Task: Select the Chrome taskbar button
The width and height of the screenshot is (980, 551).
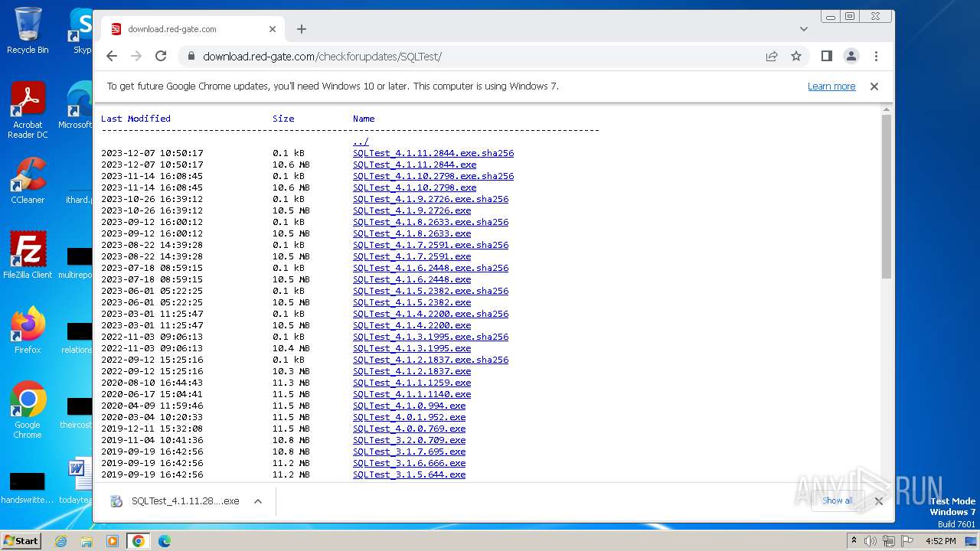Action: coord(139,541)
